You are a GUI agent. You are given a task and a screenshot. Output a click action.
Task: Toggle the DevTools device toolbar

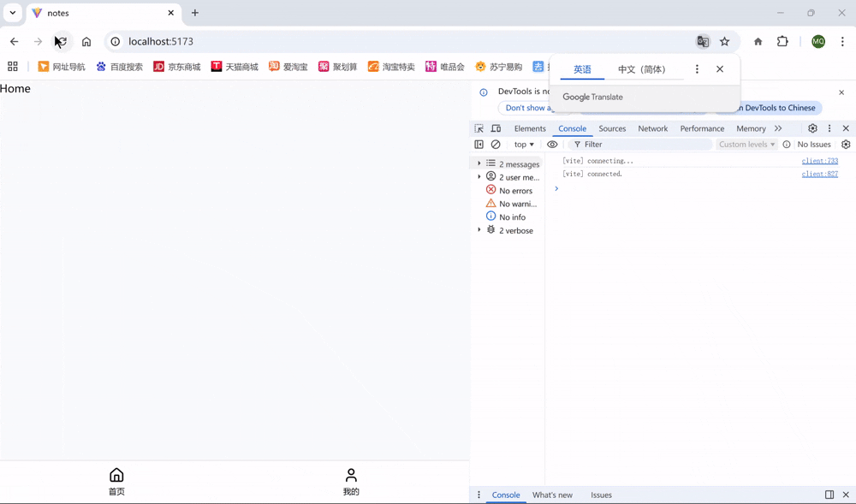[496, 128]
